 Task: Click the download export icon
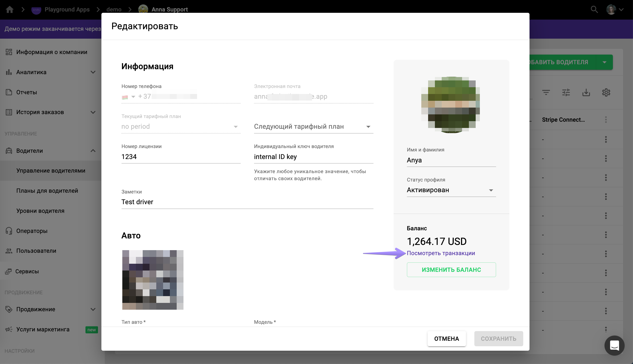click(x=586, y=92)
